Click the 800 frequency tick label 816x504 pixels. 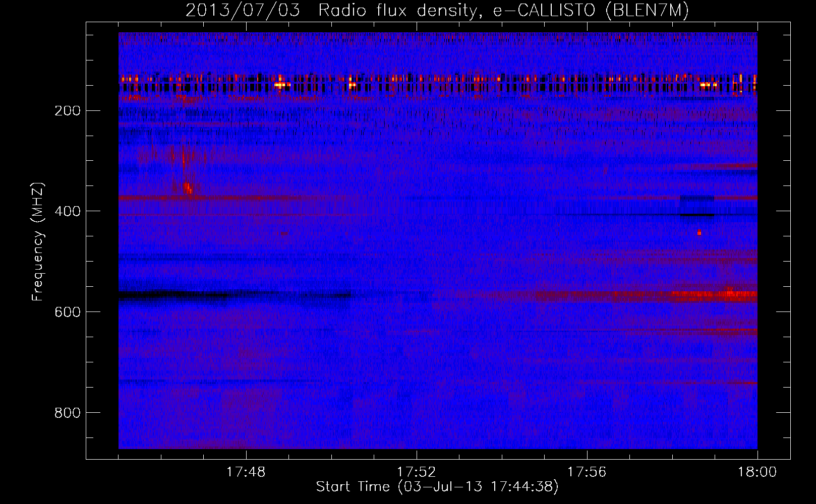68,413
